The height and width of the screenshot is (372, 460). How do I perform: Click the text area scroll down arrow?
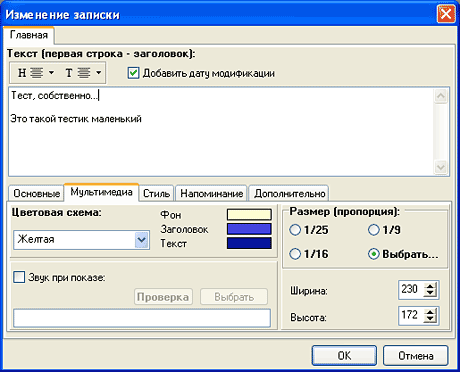pyautogui.click(x=441, y=167)
